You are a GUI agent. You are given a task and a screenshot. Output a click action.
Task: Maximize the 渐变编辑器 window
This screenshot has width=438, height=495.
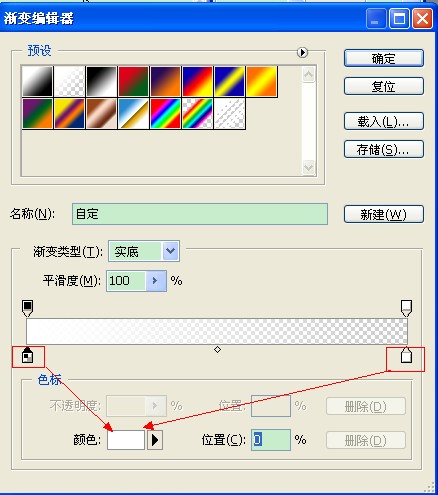tap(399, 19)
